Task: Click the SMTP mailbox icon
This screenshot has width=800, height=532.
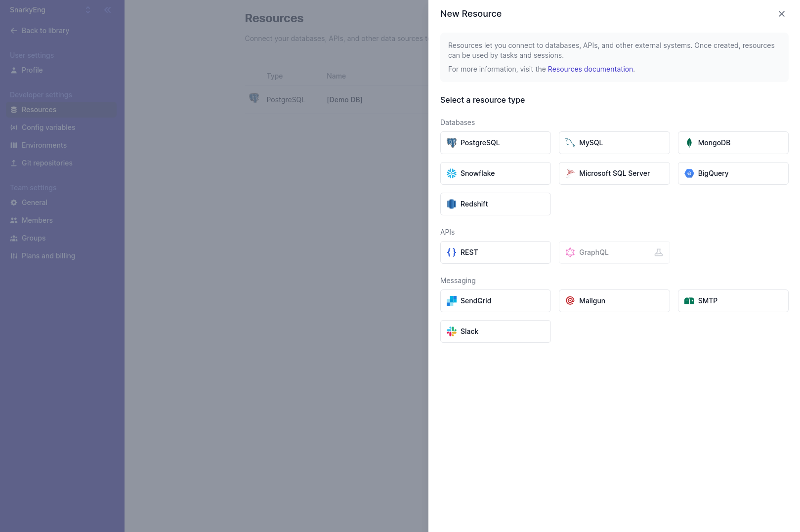Action: pyautogui.click(x=689, y=301)
